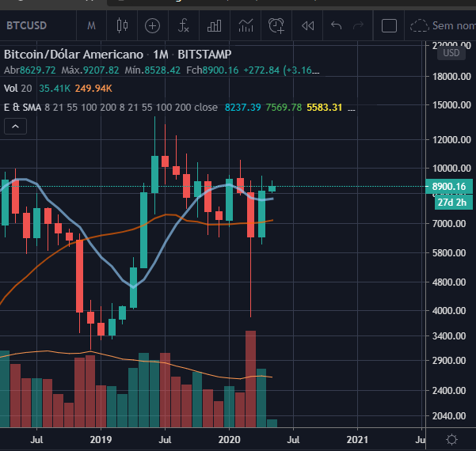Click the compare or add symbol icon
The width and height of the screenshot is (476, 451).
pos(152,26)
